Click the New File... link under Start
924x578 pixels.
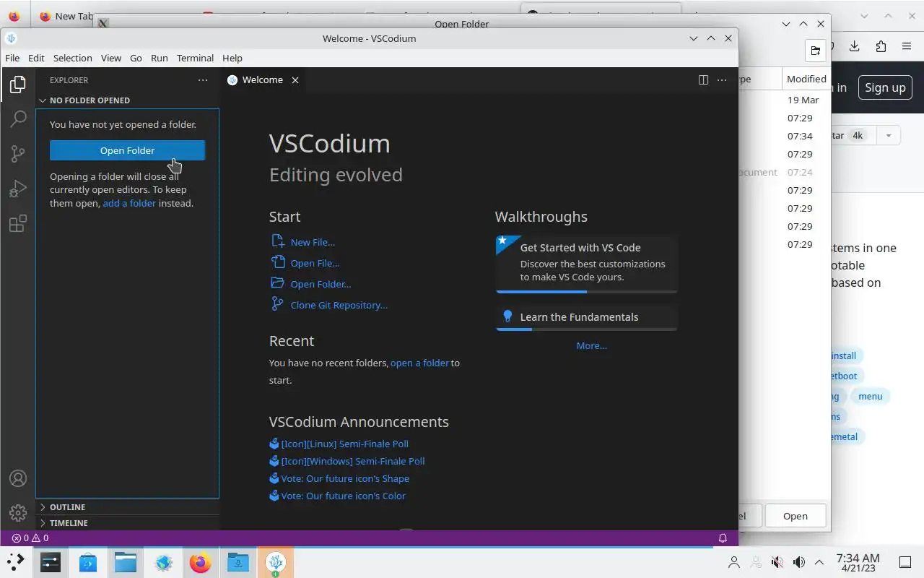click(x=313, y=242)
